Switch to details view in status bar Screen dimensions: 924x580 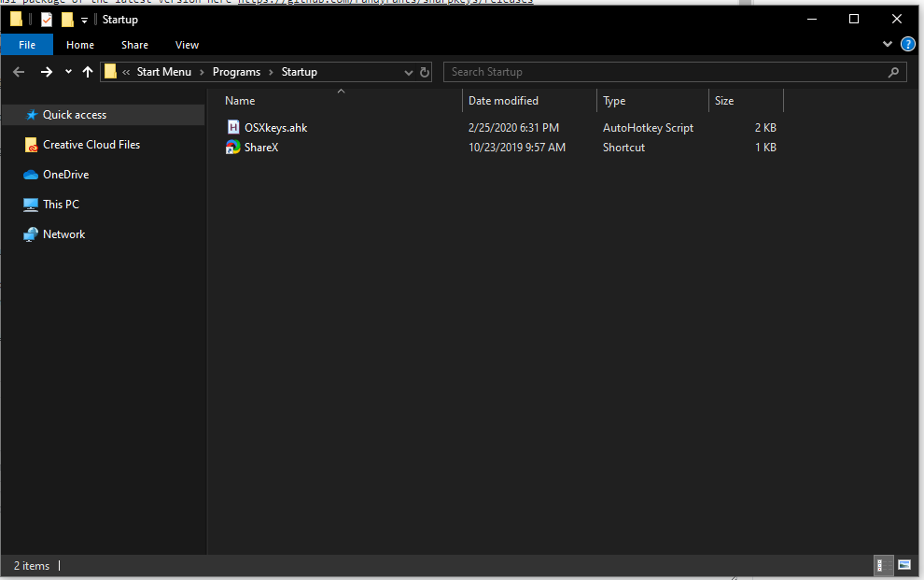[883, 566]
